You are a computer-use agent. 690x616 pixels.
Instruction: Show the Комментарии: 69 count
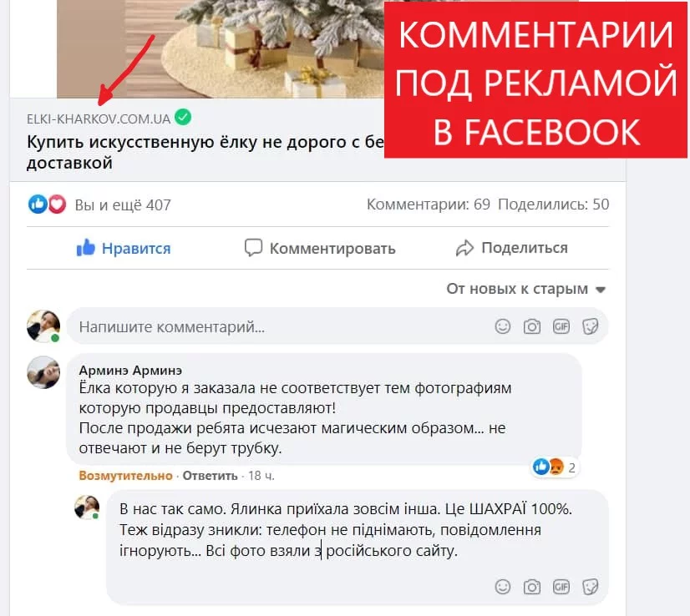429,204
